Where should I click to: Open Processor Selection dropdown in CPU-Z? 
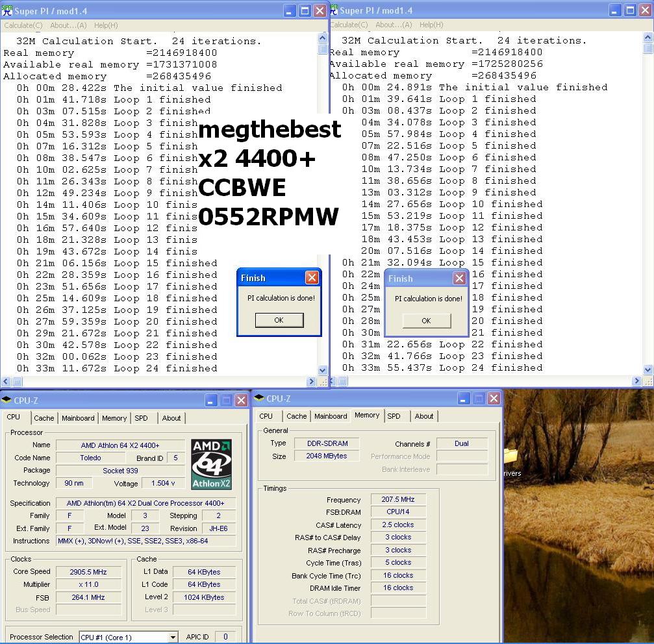point(173,638)
